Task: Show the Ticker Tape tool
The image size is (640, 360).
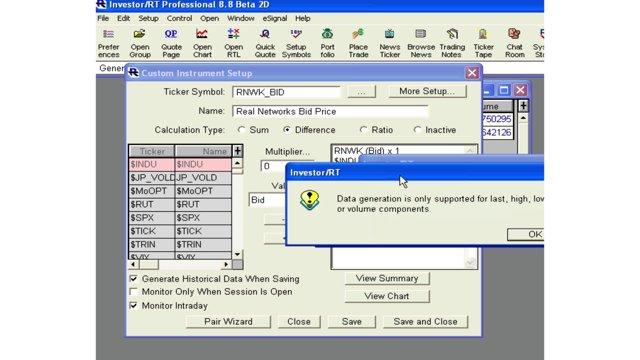Action: click(x=483, y=43)
